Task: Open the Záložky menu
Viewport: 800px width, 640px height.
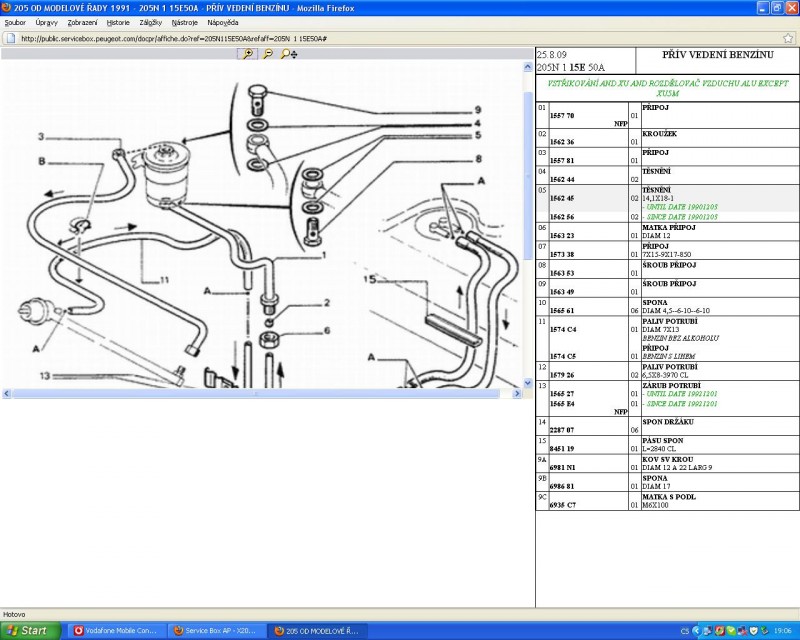Action: click(x=150, y=22)
